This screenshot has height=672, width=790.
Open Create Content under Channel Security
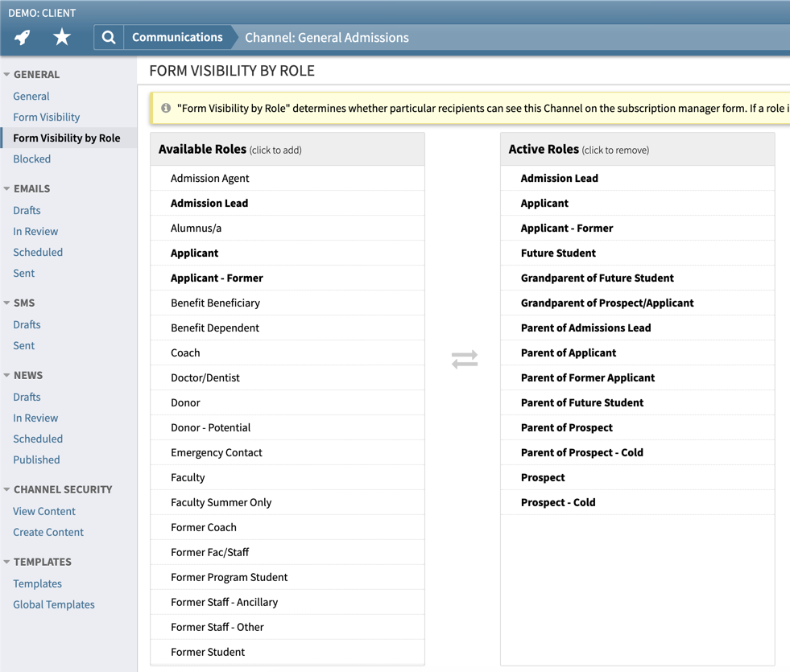(48, 532)
